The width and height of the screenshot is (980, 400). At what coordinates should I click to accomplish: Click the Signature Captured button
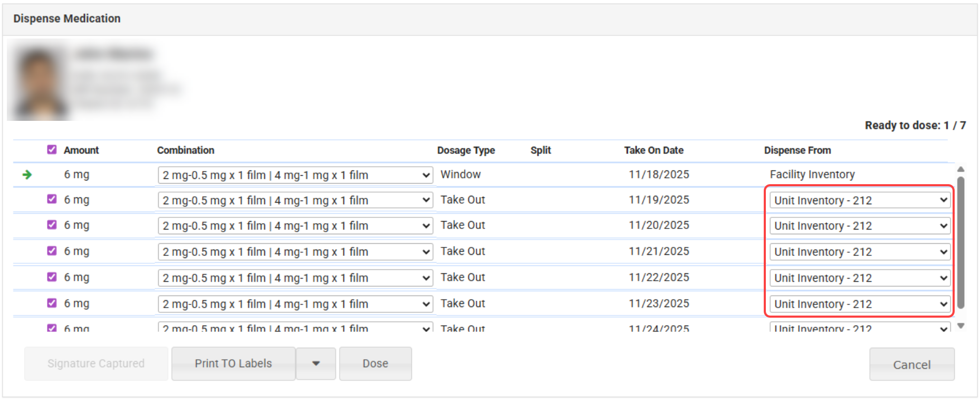point(96,364)
